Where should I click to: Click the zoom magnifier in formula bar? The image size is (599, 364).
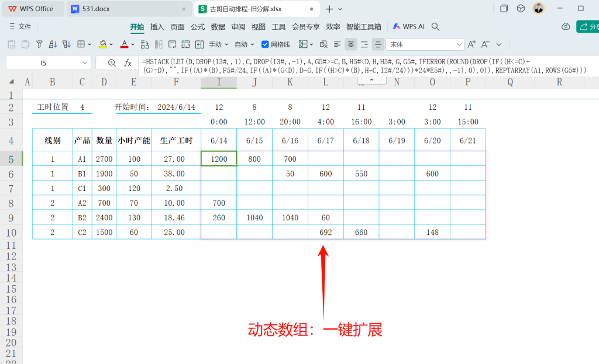(112, 63)
